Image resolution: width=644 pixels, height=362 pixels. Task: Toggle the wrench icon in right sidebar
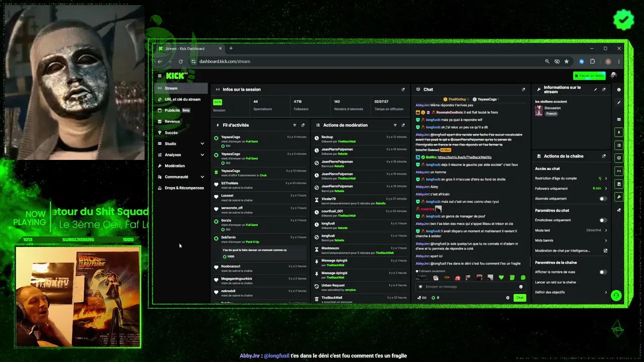pos(619,197)
